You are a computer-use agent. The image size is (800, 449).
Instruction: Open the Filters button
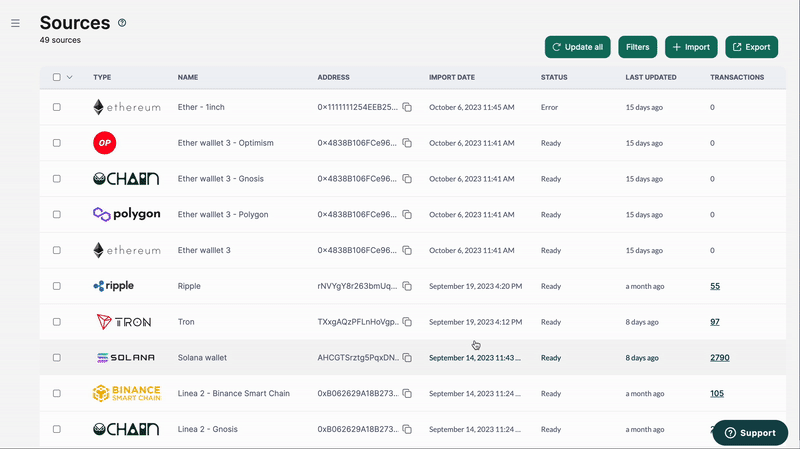point(638,47)
